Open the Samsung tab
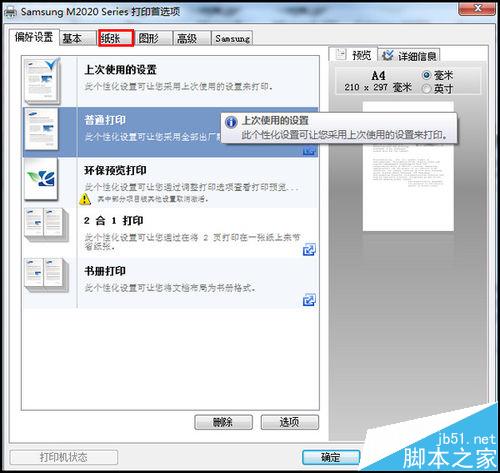The image size is (500, 473). click(x=232, y=38)
